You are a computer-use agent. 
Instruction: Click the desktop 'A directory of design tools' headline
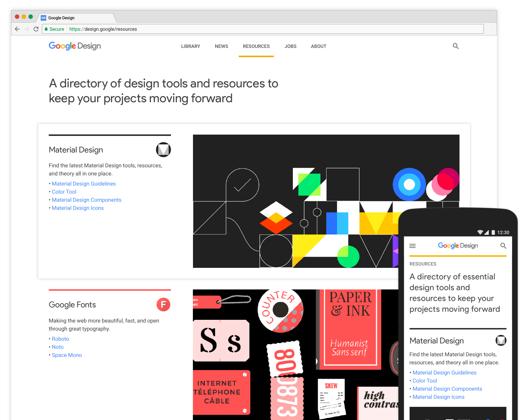click(164, 91)
